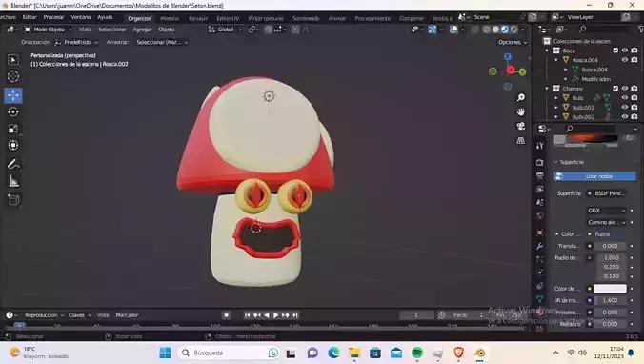
Task: Switch perspective/orthographic grid icon
Action: tap(521, 140)
